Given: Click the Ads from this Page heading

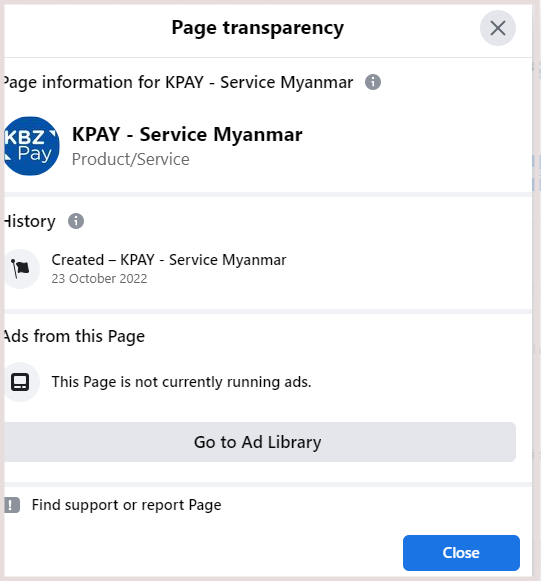Looking at the screenshot, I should [x=74, y=336].
